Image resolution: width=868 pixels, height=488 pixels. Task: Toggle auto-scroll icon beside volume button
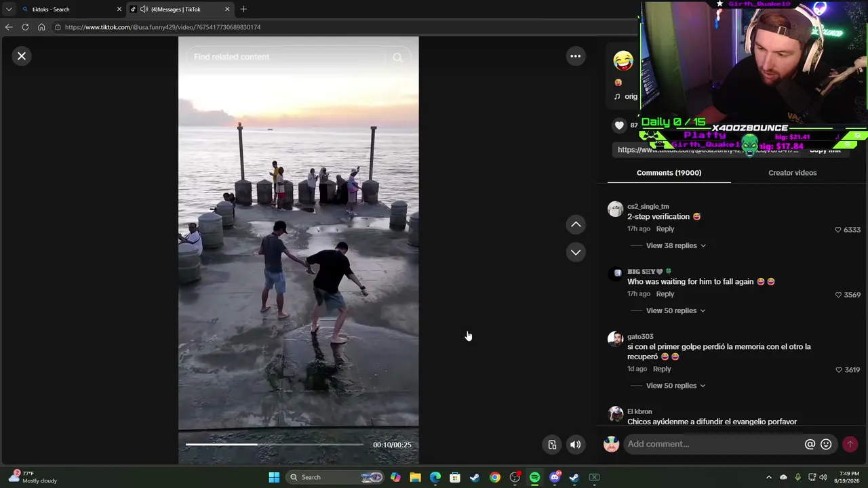point(552,445)
